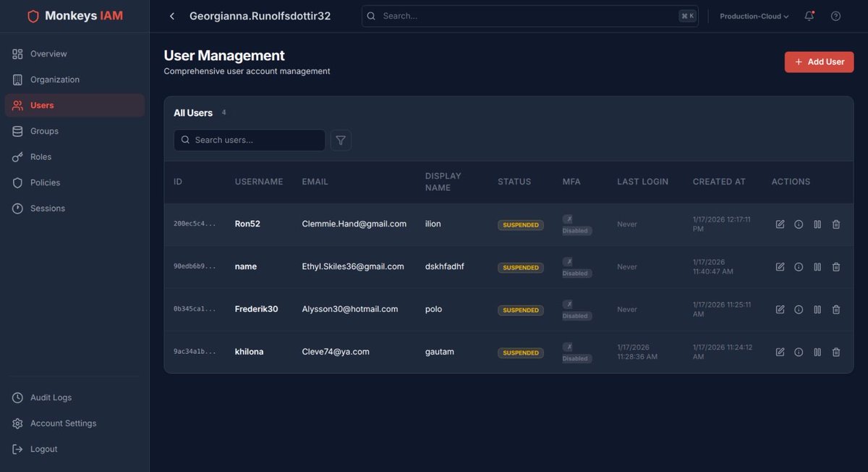Click the SUSPENDED badge for Ron52
The image size is (868, 472).
point(521,225)
